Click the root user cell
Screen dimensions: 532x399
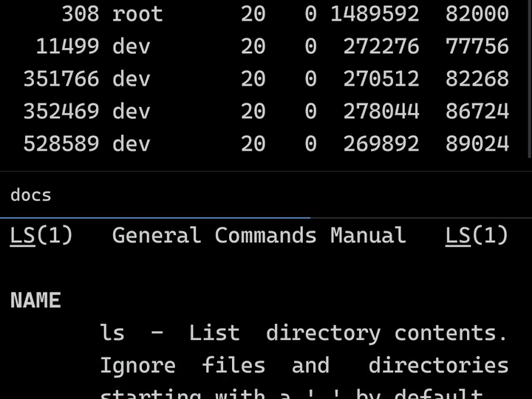click(137, 14)
